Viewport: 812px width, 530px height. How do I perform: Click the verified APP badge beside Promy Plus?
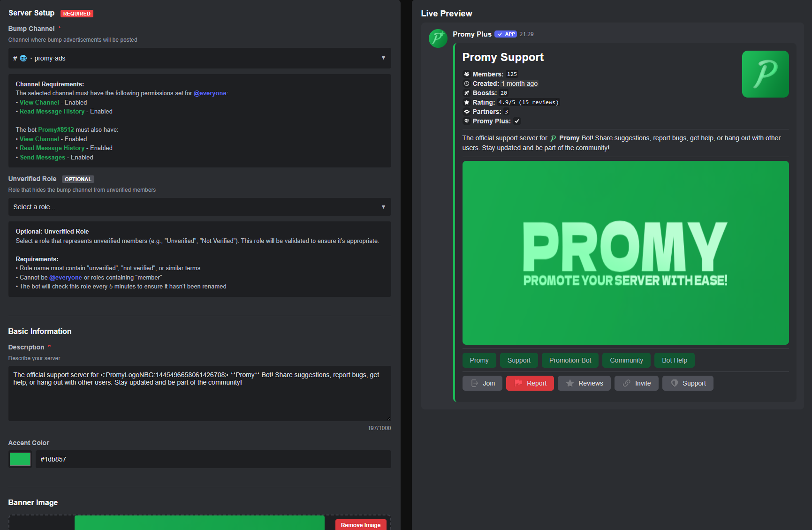point(506,34)
